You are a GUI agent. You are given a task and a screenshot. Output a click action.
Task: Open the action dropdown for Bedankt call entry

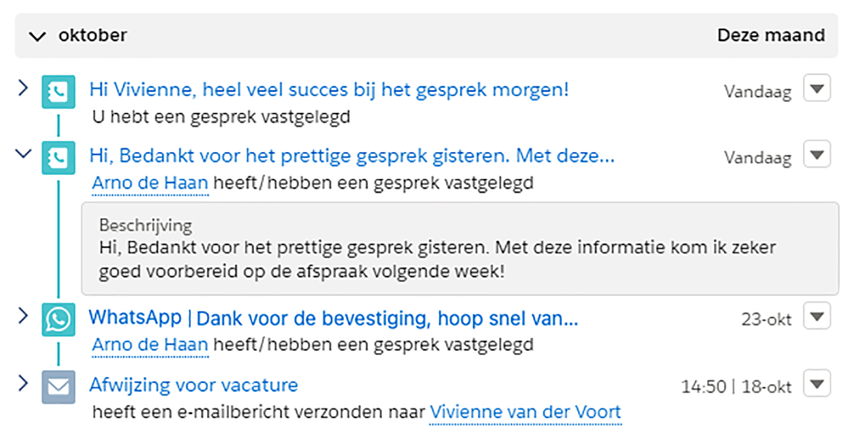coord(817,154)
